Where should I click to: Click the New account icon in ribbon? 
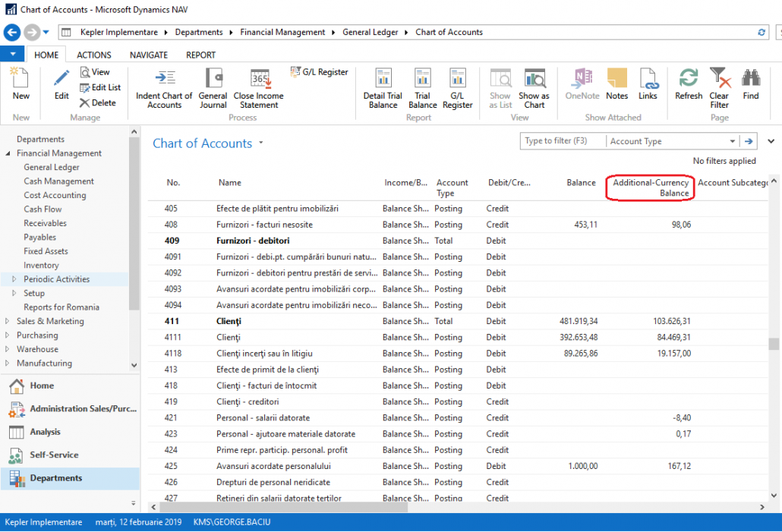(x=20, y=83)
